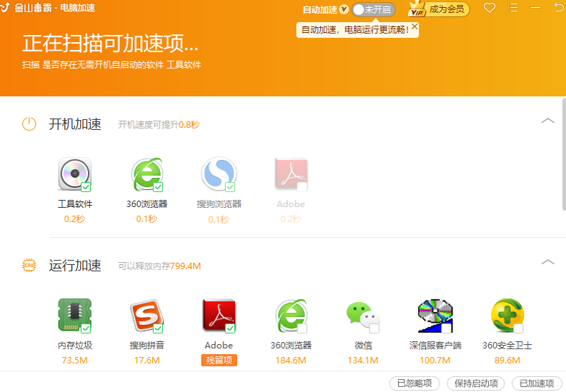This screenshot has width=566, height=392.
Task: Click the vertical scrollbar thumb
Action: point(564,154)
